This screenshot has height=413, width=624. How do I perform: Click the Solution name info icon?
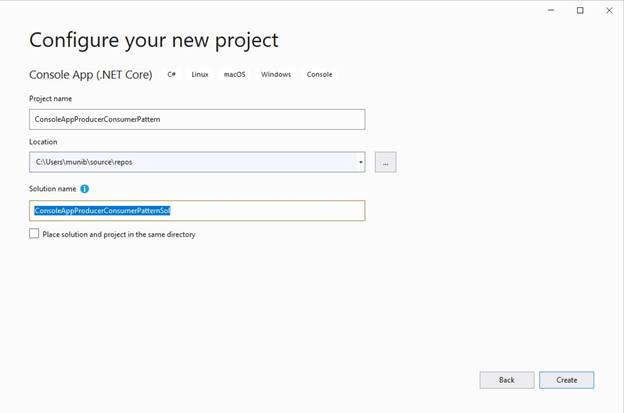tap(85, 188)
